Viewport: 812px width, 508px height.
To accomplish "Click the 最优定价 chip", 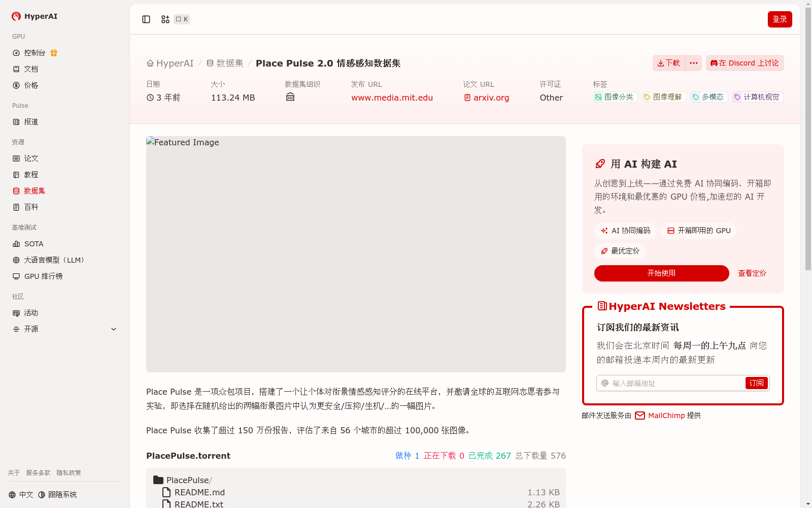I will click(620, 251).
